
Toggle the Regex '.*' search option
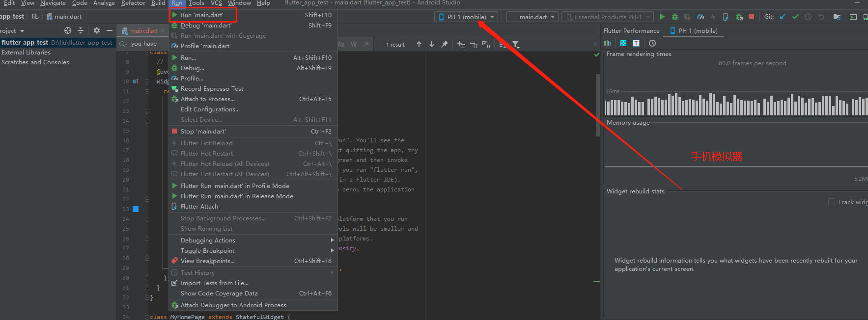pyautogui.click(x=366, y=44)
